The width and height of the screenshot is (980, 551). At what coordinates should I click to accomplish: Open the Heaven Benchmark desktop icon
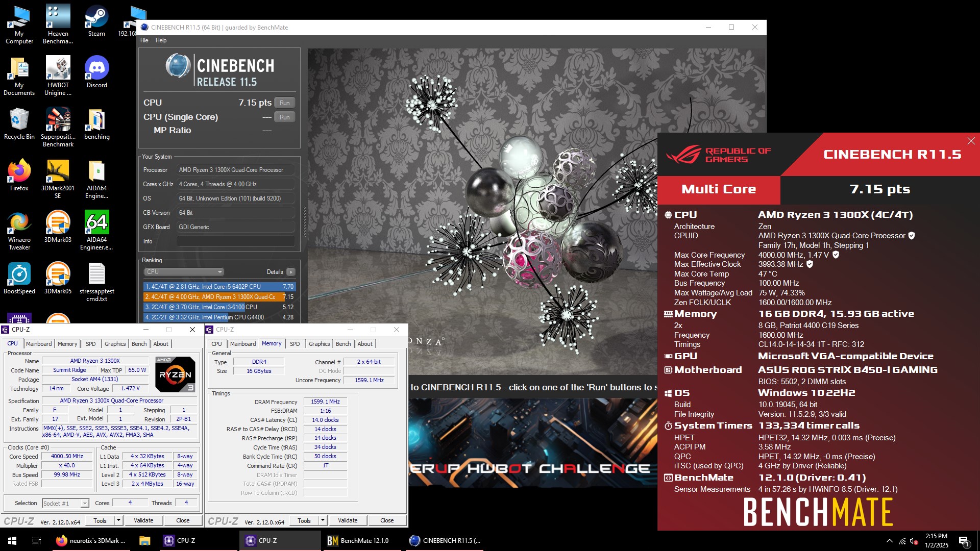(58, 24)
